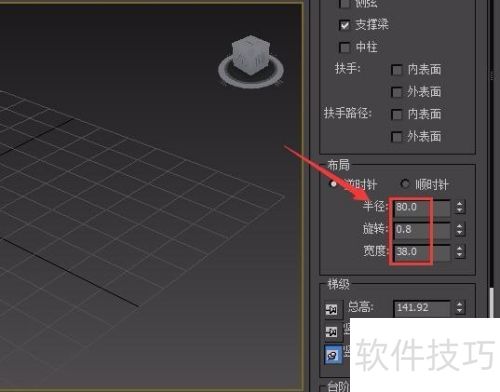Click the 旋转 value field 0.8
Screen dimensions: 500x392
tap(422, 230)
